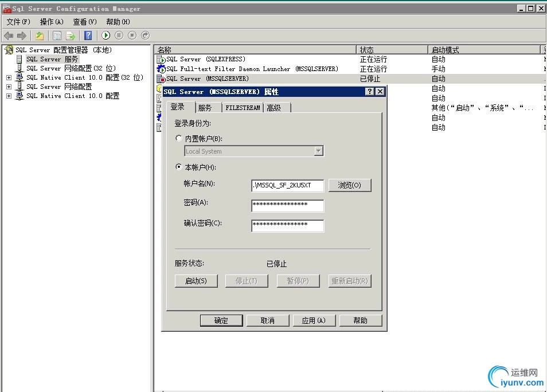547x392 pixels.
Task: Click the SQL Server (SQLEXPRESS) service icon
Action: tap(161, 59)
